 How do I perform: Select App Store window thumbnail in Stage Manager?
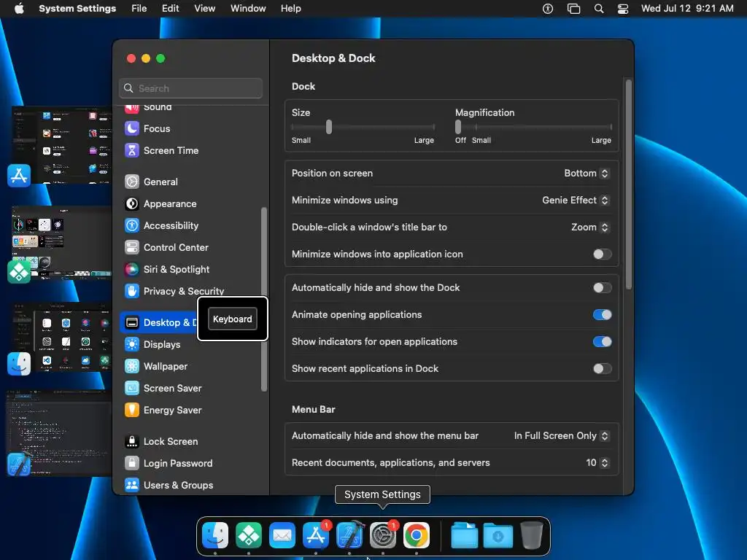62,145
